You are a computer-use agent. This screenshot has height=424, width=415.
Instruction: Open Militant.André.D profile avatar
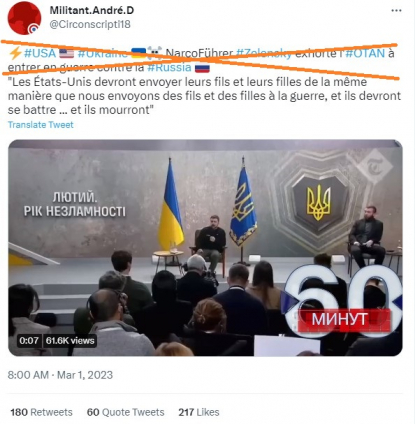tap(24, 18)
